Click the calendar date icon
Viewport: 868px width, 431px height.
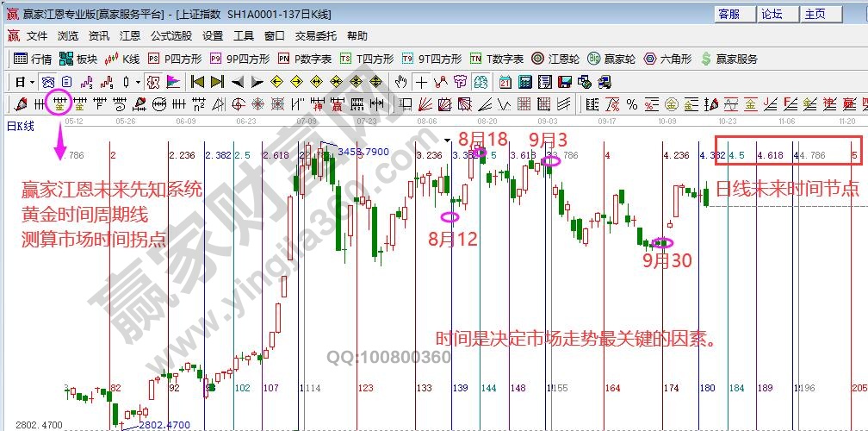[505, 82]
